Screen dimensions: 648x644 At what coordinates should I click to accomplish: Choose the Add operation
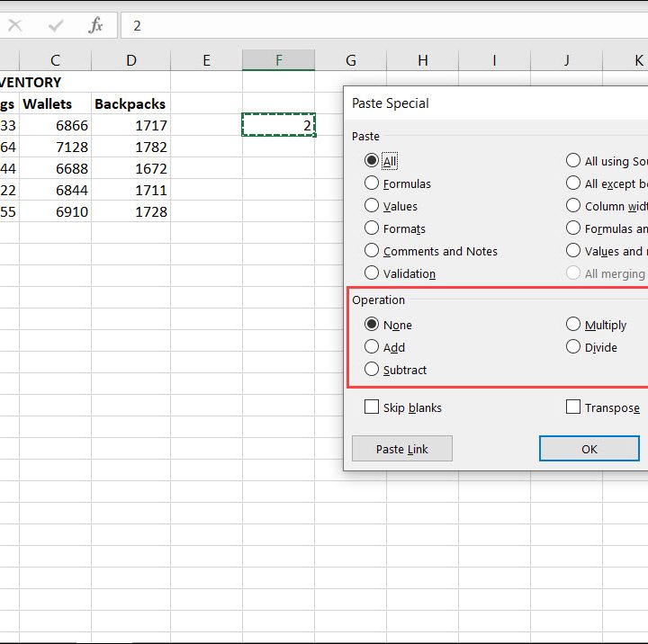[372, 346]
